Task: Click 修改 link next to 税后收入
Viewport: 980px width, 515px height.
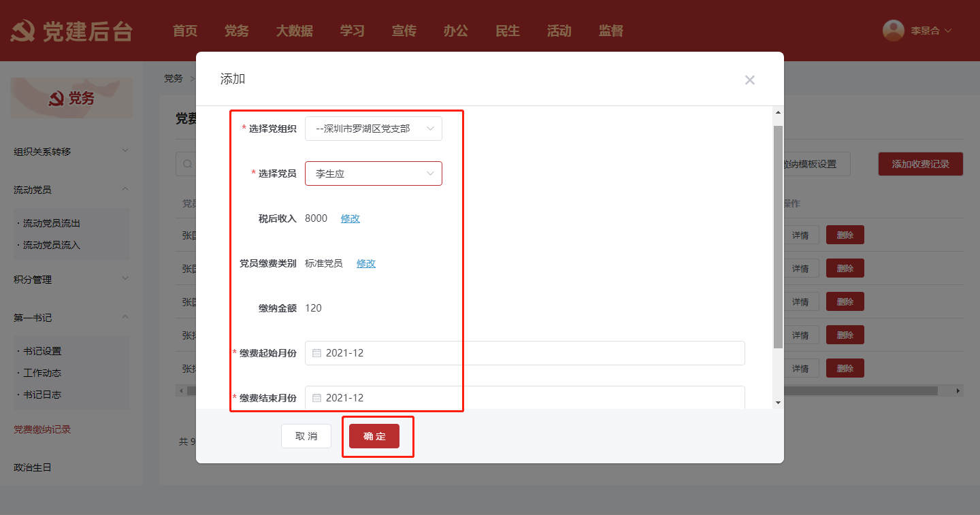Action: [350, 218]
